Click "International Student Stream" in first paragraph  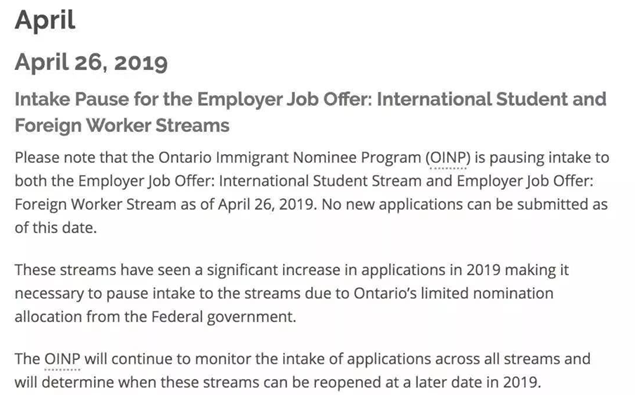pyautogui.click(x=320, y=181)
